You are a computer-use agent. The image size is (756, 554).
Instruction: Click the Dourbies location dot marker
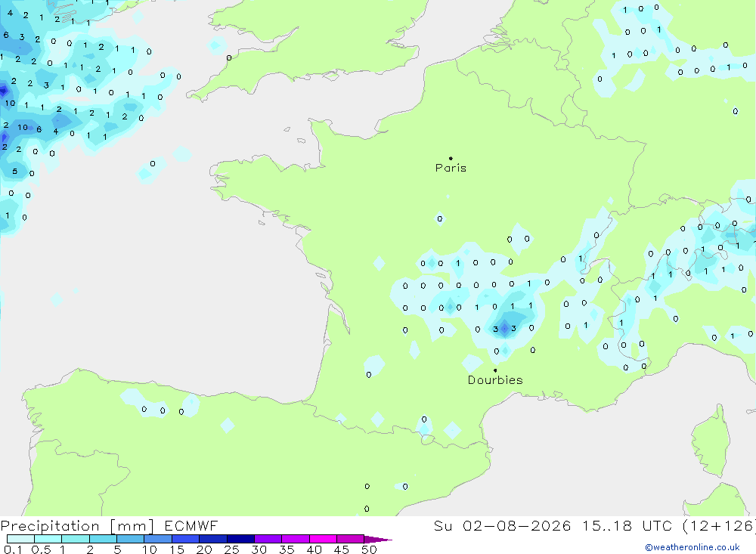(495, 370)
